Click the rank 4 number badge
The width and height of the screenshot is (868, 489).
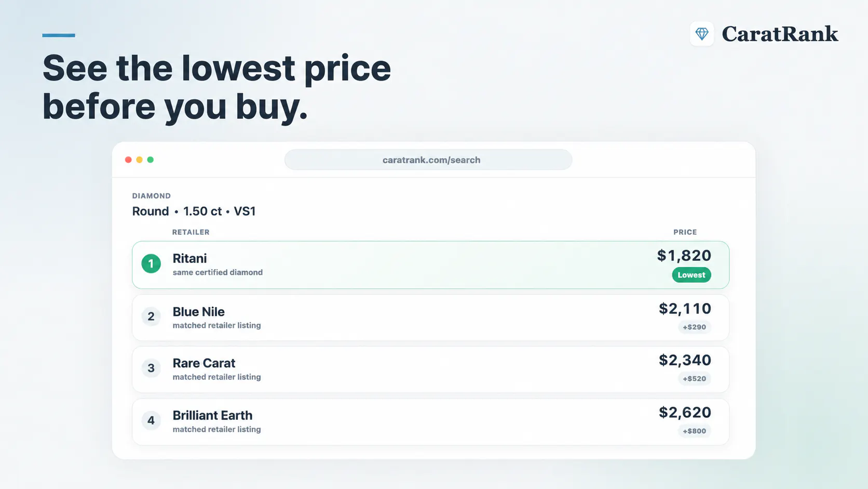[x=151, y=420]
